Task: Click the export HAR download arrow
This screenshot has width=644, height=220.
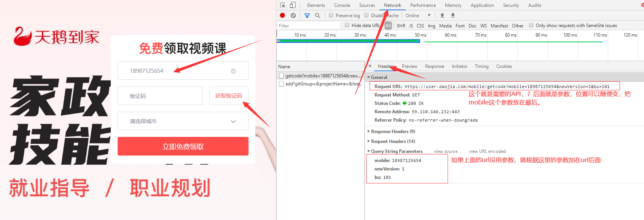Action: [453, 15]
